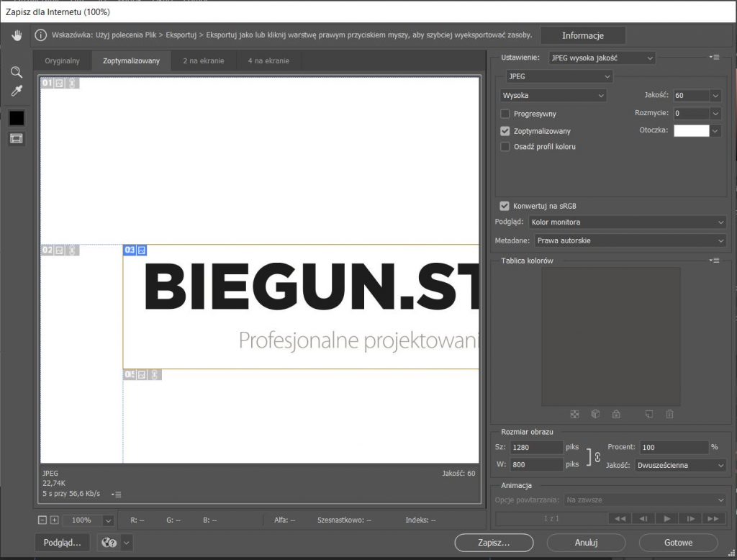737x560 pixels.
Task: Click the browser preview globe icon
Action: tap(109, 543)
